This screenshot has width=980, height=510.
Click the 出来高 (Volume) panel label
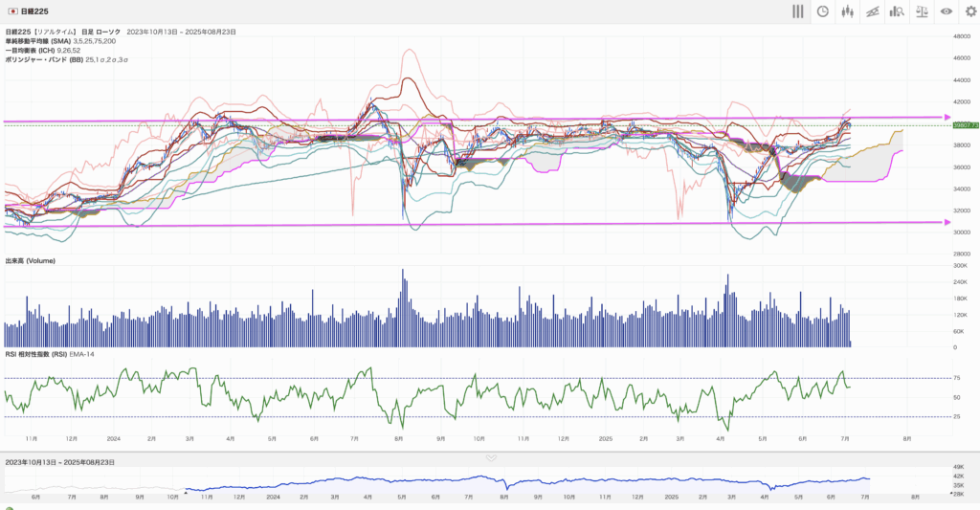[x=32, y=261]
